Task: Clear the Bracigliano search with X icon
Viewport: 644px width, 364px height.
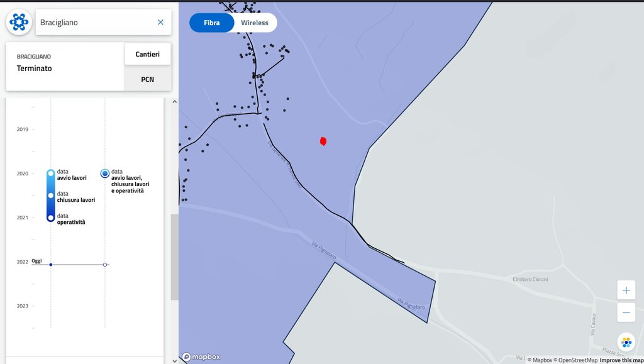Action: (x=160, y=22)
